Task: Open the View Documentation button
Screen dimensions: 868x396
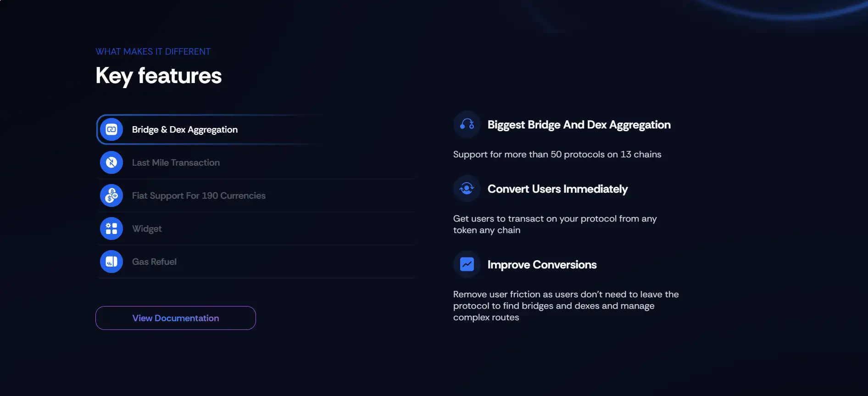Action: (176, 318)
